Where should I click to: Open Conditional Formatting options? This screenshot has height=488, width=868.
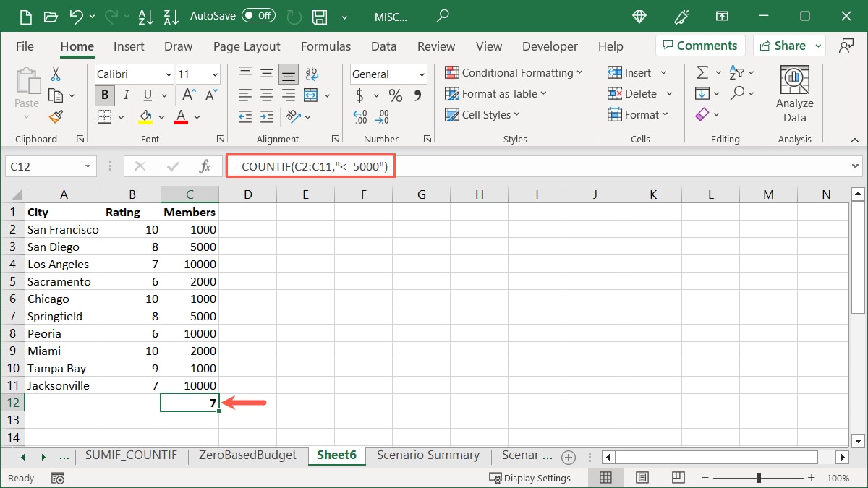point(514,72)
